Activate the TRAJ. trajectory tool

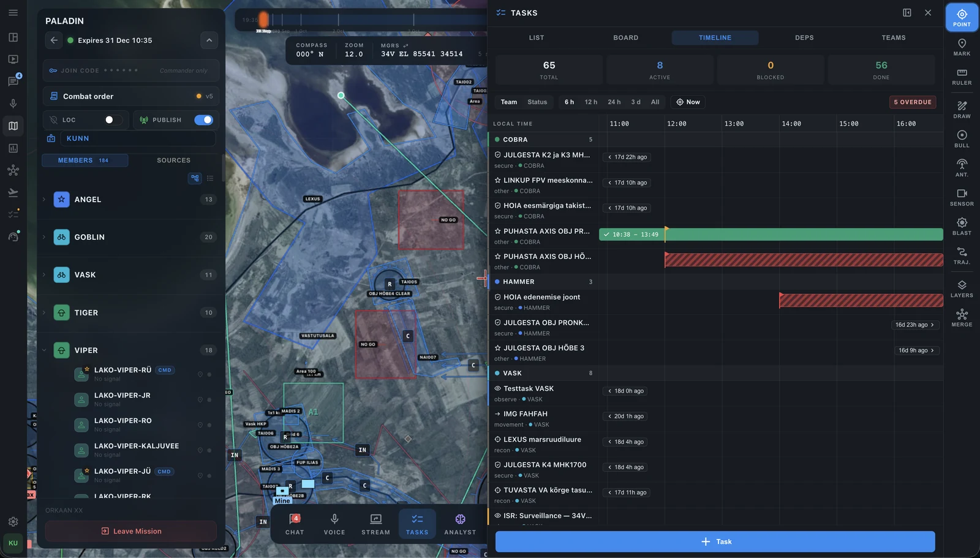pos(962,255)
